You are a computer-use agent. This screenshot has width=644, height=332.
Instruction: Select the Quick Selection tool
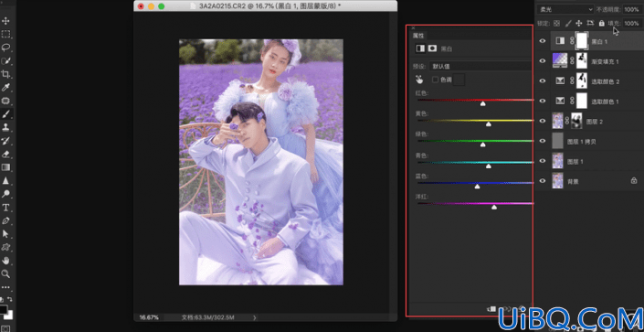5,61
